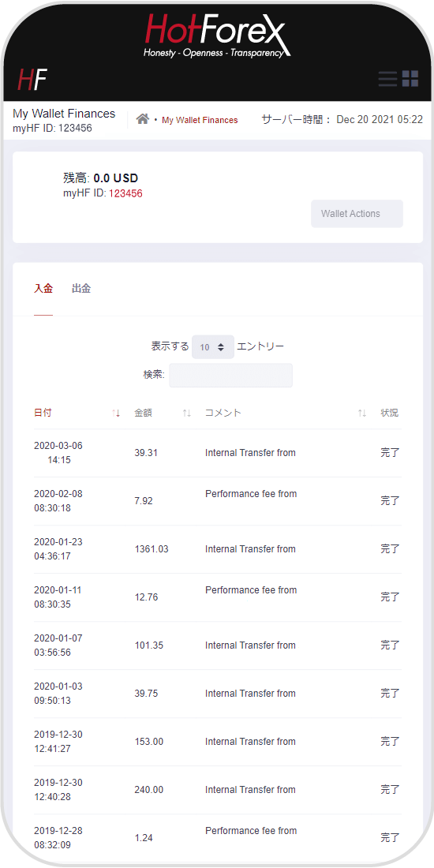Sort by 日付 column arrows

116,413
